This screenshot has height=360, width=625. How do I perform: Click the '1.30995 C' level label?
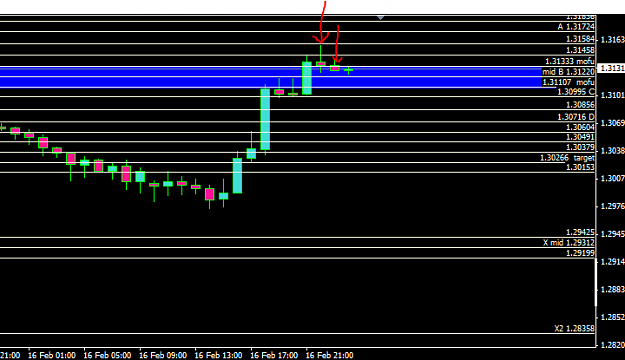(x=576, y=92)
